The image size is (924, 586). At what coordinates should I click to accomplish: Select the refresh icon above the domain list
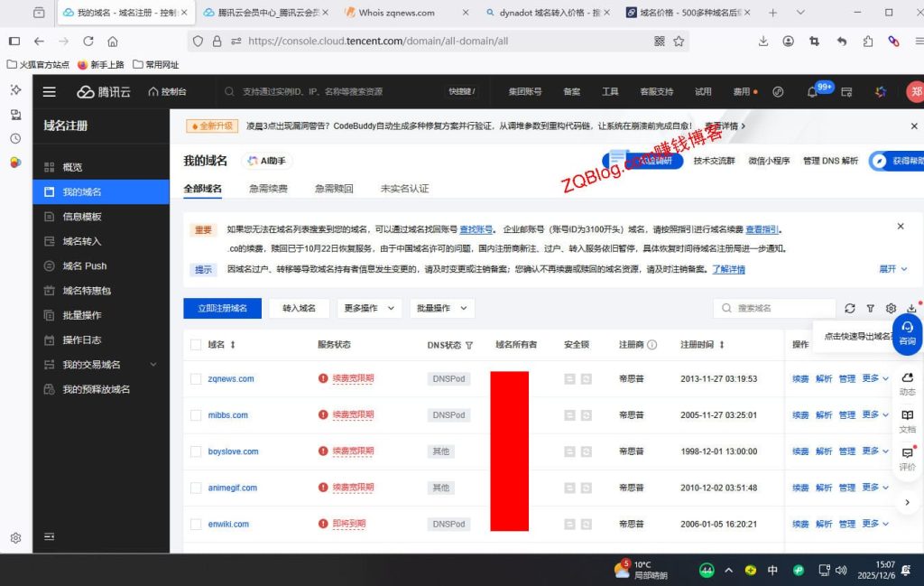pos(849,308)
